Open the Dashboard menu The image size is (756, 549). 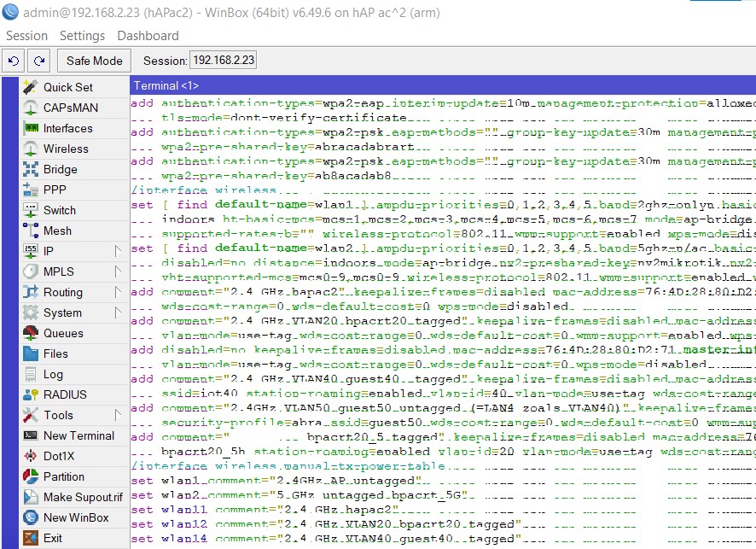click(x=148, y=36)
